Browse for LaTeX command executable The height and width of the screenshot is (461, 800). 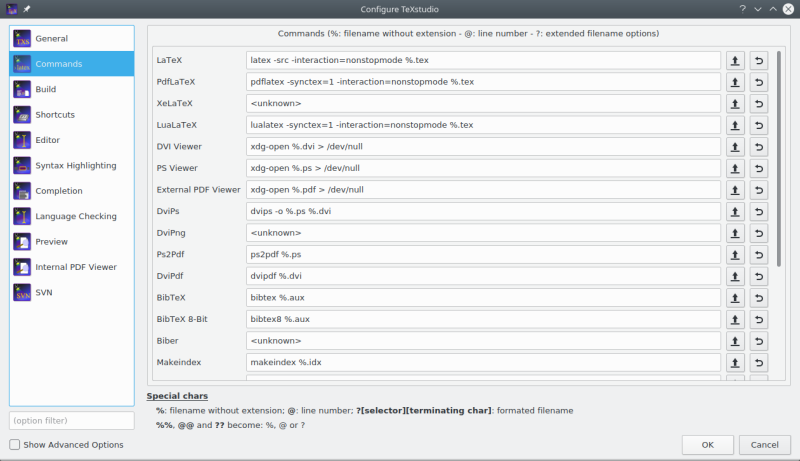[735, 61]
